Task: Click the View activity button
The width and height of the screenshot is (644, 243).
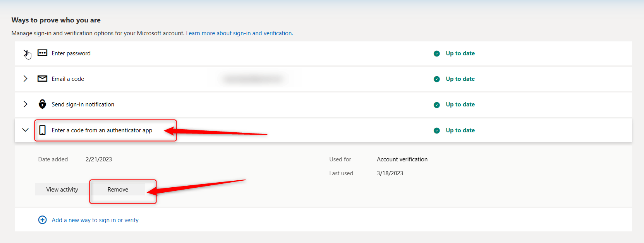Action: coord(62,189)
